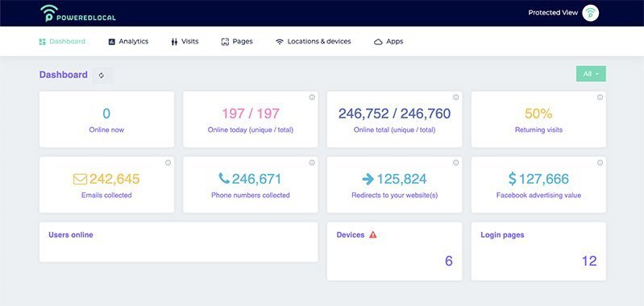The height and width of the screenshot is (306, 644).
Task: Open the Visits tab
Action: tap(185, 41)
